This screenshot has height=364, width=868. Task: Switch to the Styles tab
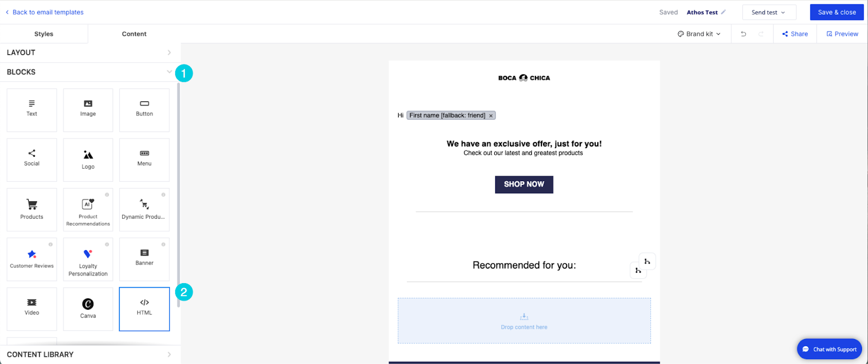point(44,34)
